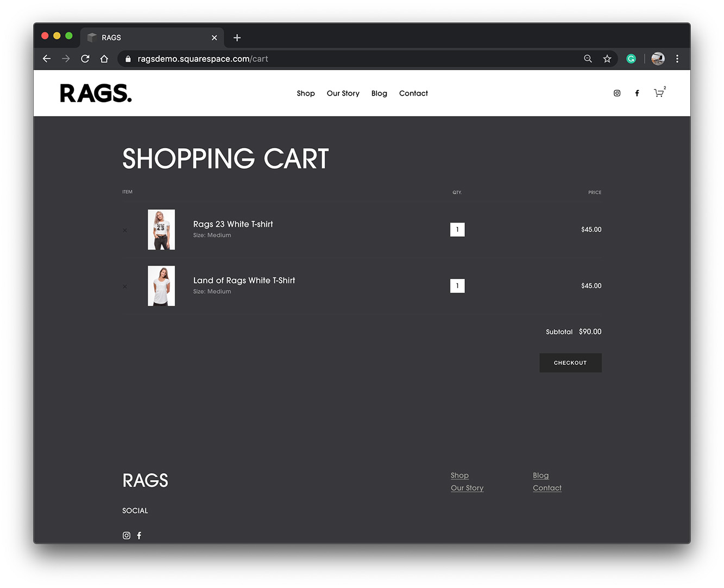Image resolution: width=724 pixels, height=588 pixels.
Task: Edit quantity for Rags 23 White T-shirt
Action: (457, 230)
